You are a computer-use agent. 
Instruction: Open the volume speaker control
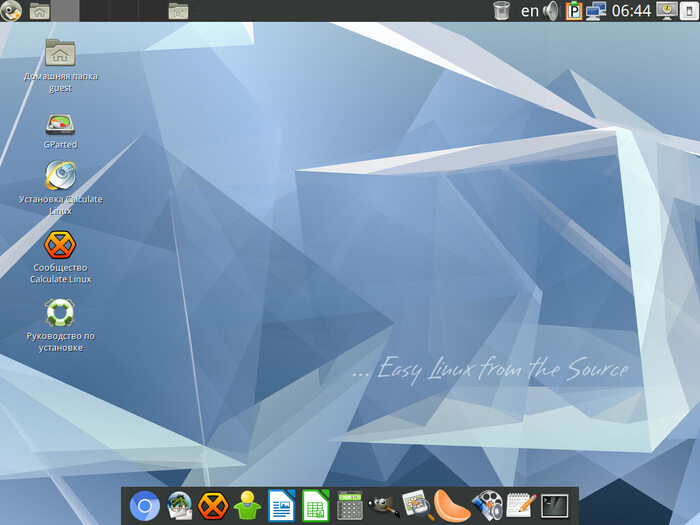[552, 11]
